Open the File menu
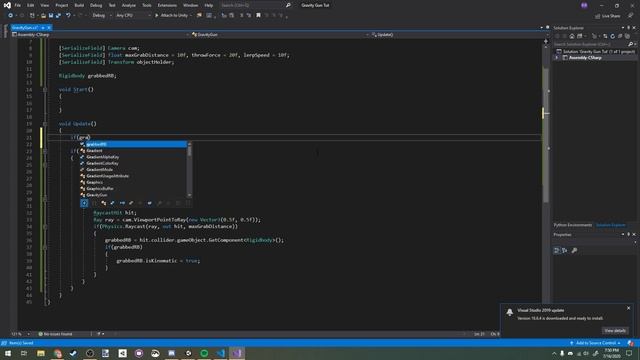Image resolution: width=640 pixels, height=360 pixels. 18,5
